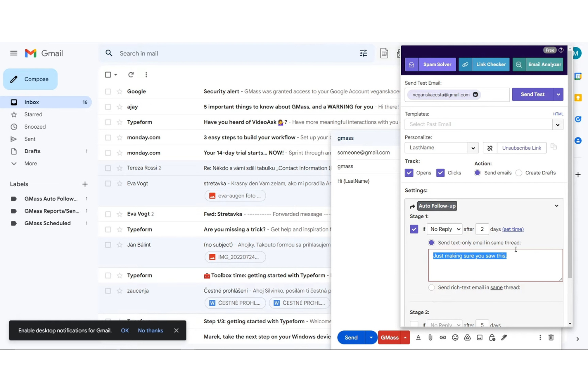Expand More in the Gmail sidebar
The image size is (588, 392).
pos(31,164)
